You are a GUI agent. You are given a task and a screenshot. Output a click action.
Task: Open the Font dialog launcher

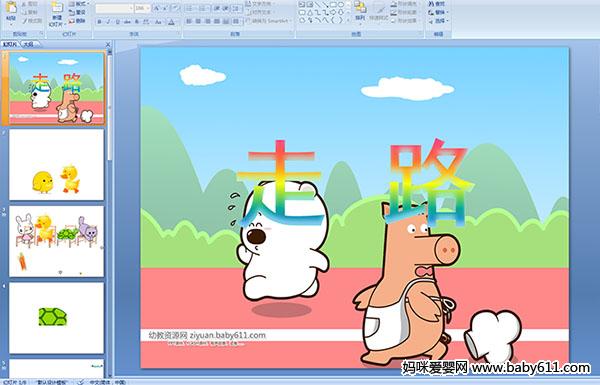pos(178,33)
